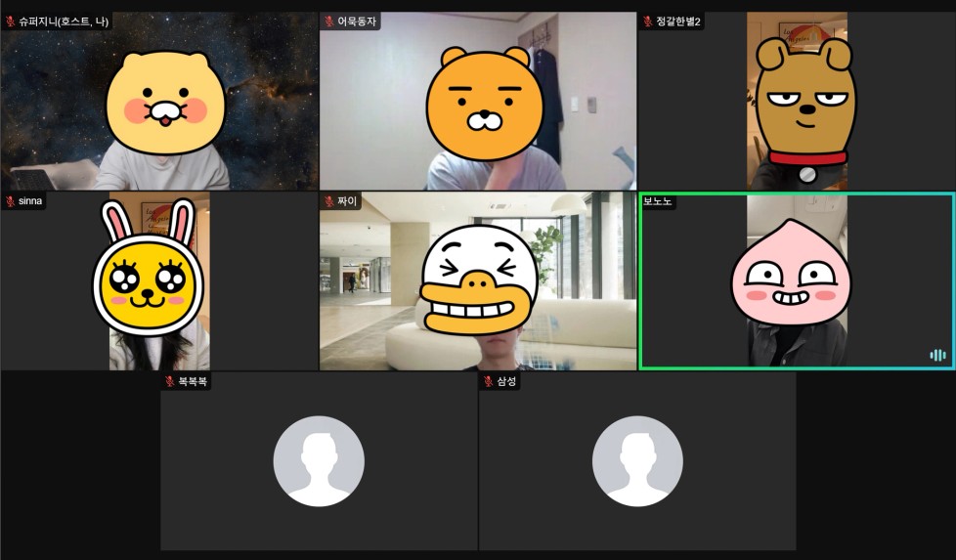Click the name label sinna
956x560 pixels.
pyautogui.click(x=30, y=201)
